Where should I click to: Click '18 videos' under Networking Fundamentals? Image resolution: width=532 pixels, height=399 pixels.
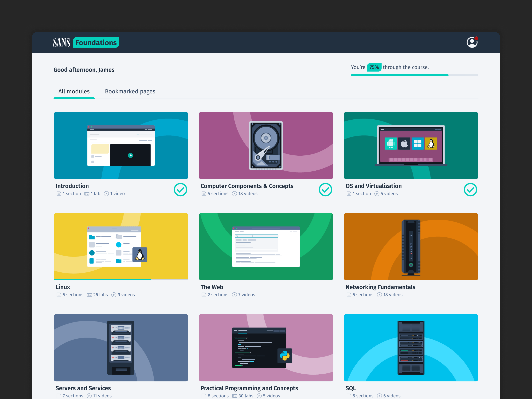pyautogui.click(x=393, y=295)
